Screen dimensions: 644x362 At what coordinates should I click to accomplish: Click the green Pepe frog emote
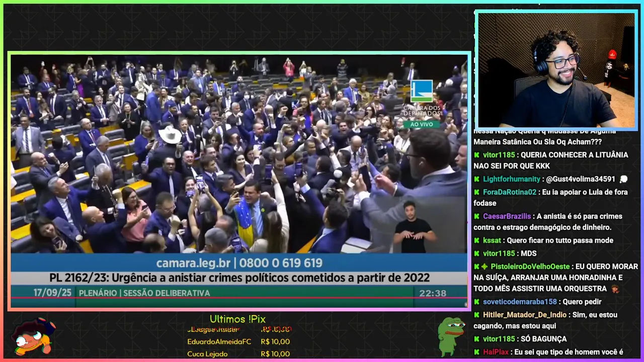click(x=451, y=336)
